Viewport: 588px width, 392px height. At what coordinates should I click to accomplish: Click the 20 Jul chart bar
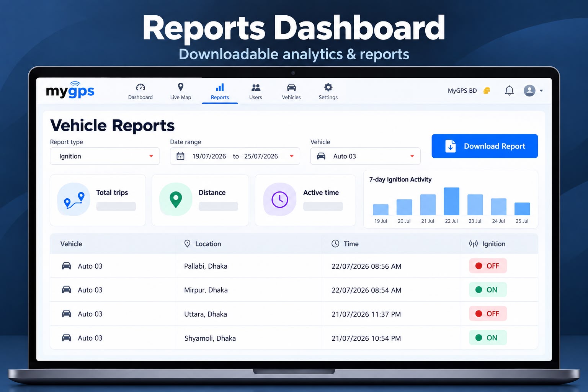click(404, 207)
